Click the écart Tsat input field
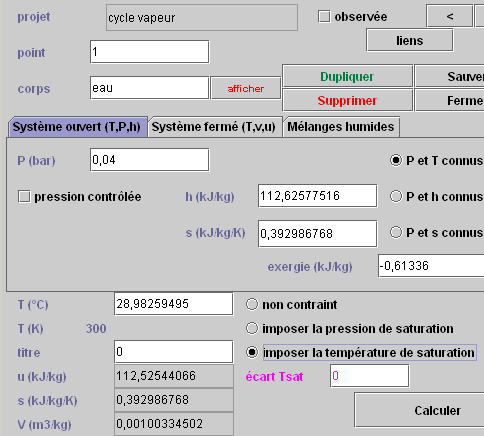The width and height of the screenshot is (484, 436). 369,376
